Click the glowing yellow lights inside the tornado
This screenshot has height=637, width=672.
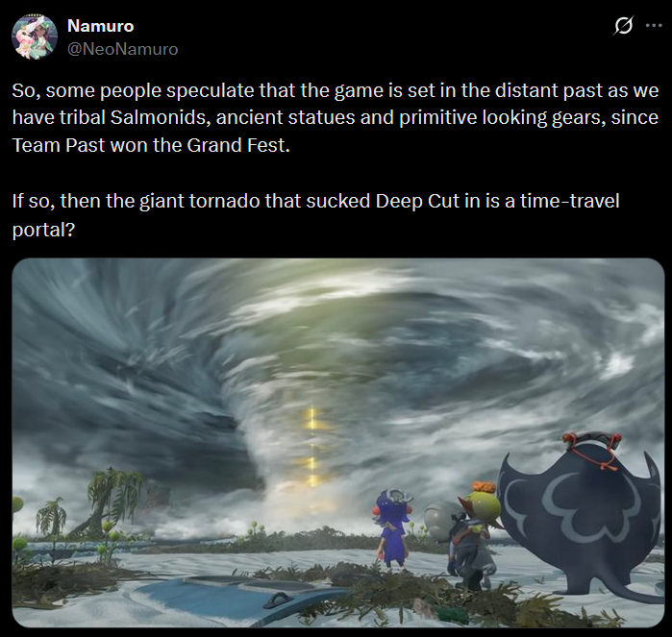(x=312, y=448)
